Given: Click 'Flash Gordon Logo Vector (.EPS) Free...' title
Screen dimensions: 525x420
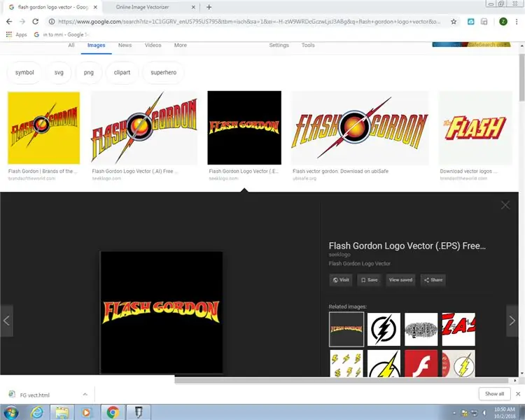Looking at the screenshot, I should point(407,246).
